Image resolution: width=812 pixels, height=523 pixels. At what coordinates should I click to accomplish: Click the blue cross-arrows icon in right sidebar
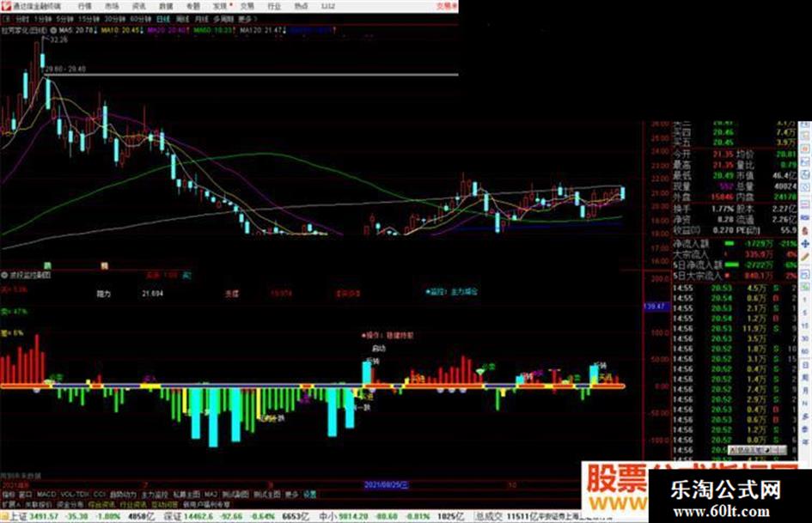click(805, 243)
